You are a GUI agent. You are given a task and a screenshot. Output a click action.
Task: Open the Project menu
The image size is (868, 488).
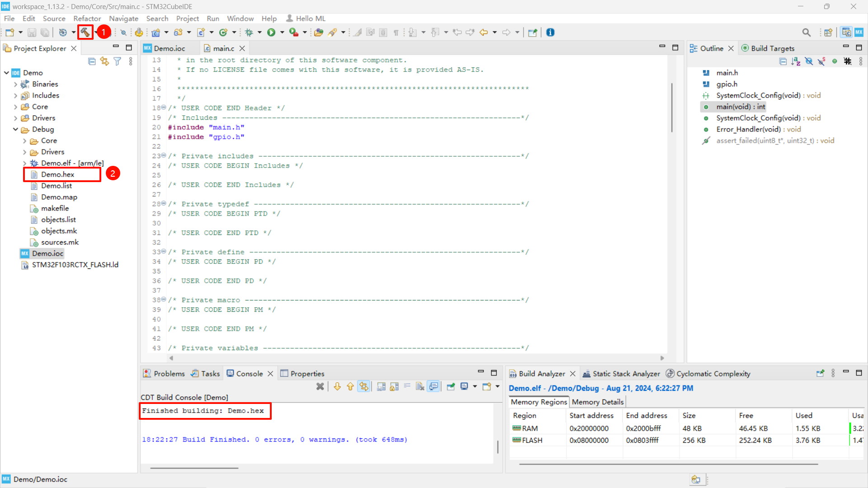point(187,19)
